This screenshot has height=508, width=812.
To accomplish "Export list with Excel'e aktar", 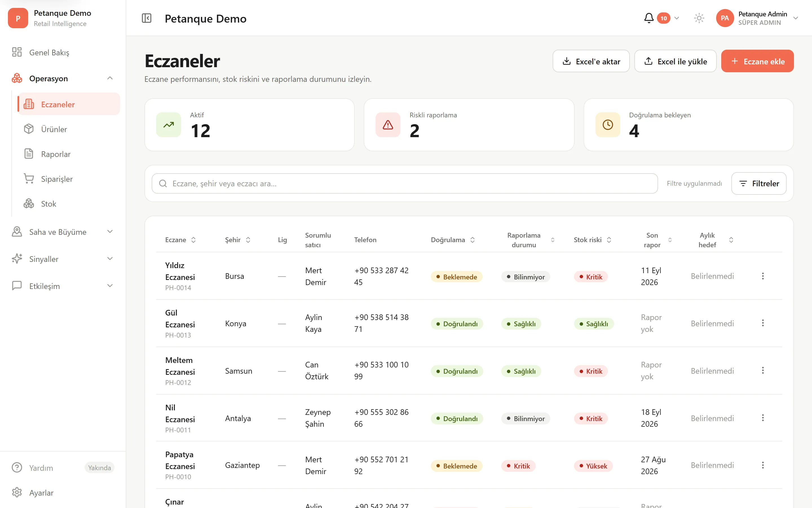I will [x=591, y=61].
